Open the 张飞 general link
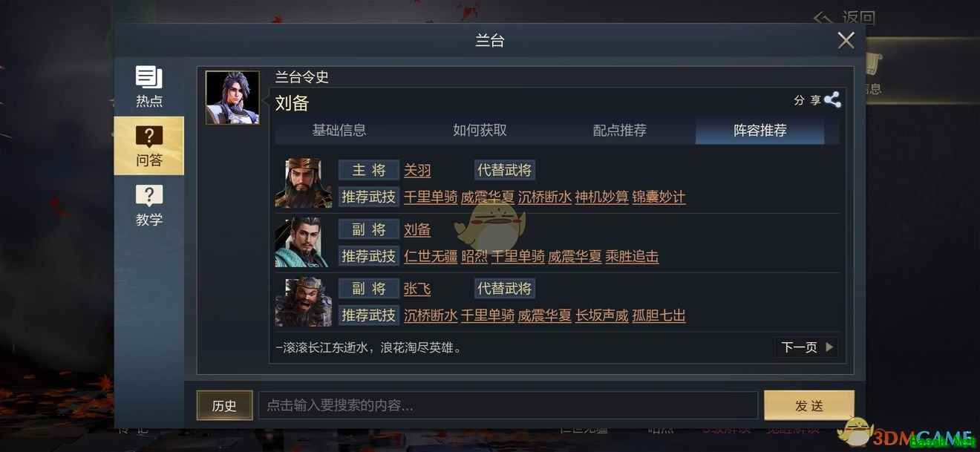Image resolution: width=980 pixels, height=452 pixels. pos(417,289)
